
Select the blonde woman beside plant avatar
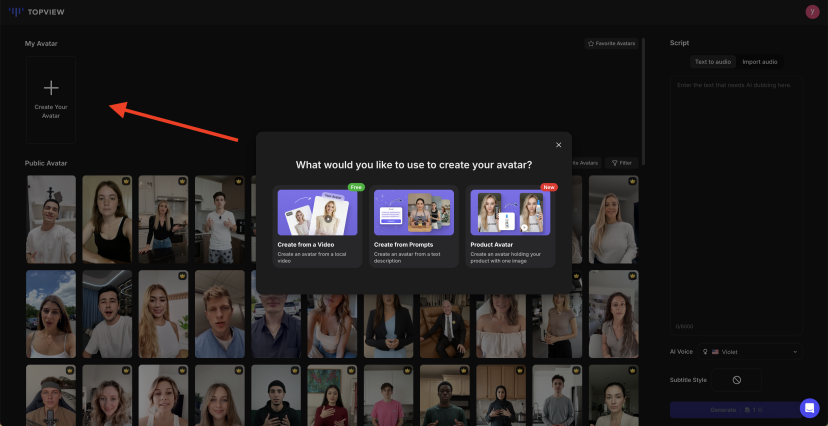pos(163,314)
